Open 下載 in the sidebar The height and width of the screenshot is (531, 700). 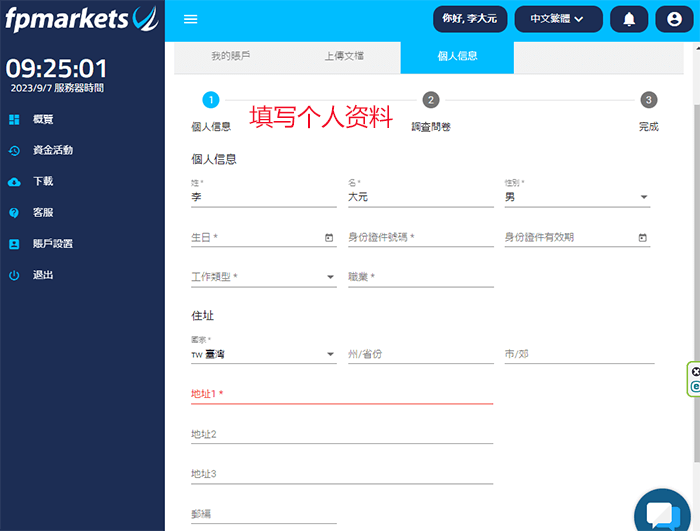coord(43,182)
